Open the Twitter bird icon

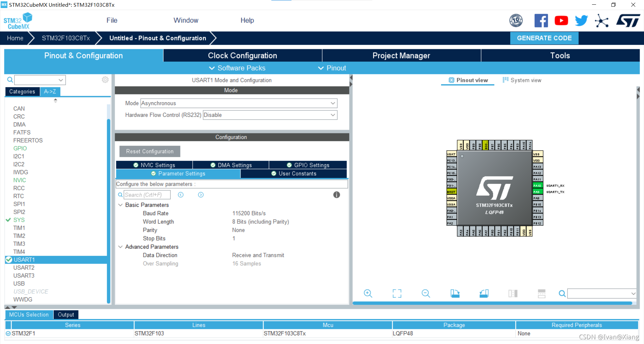click(581, 21)
